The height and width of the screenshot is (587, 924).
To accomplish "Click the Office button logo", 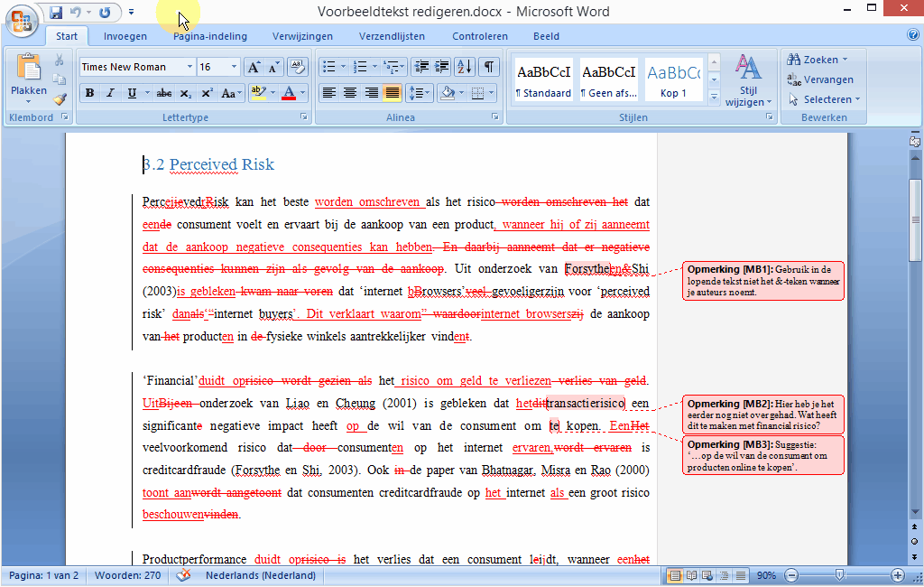I will 22,17.
